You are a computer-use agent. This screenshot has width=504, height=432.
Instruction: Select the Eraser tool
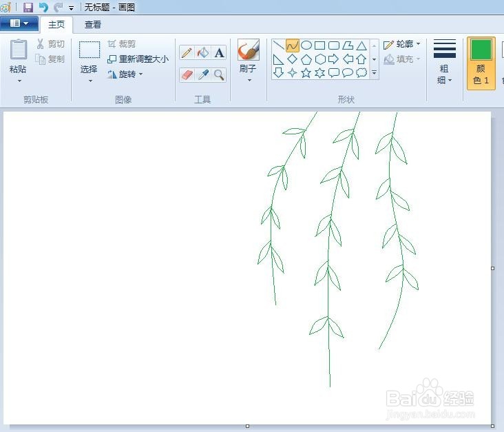point(187,75)
